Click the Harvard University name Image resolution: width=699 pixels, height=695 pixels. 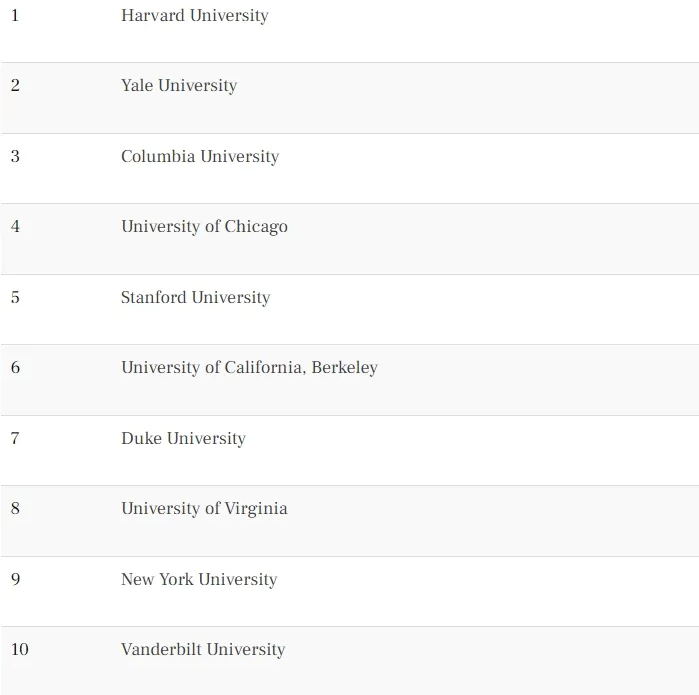coord(194,16)
